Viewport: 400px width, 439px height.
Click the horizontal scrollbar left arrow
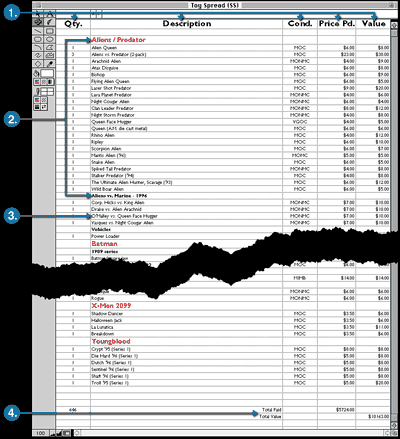pos(77,433)
